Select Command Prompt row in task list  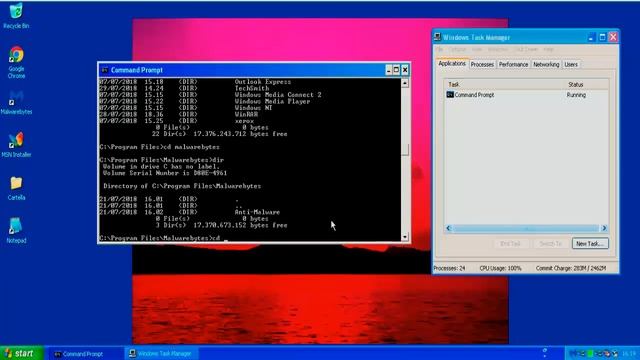click(527, 95)
